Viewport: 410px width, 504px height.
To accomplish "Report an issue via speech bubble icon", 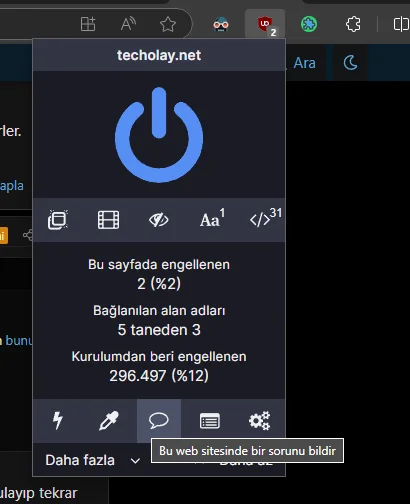I will 159,421.
